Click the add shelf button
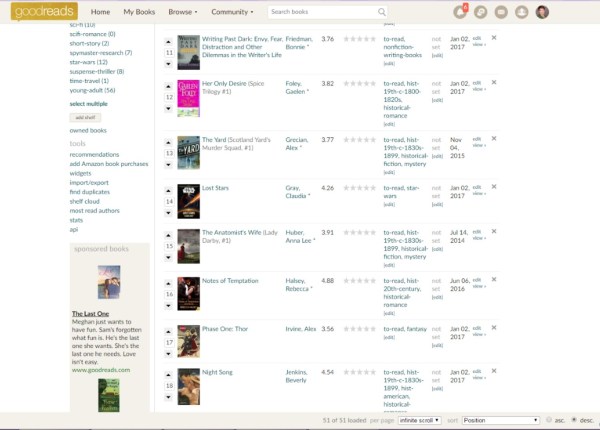 pyautogui.click(x=85, y=117)
